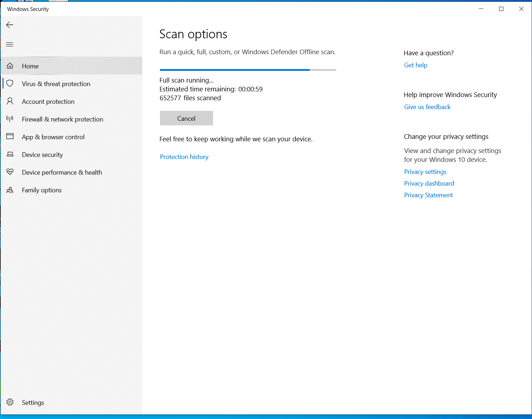This screenshot has width=532, height=419.
Task: Click the 'Feel free to keep working' message
Action: (236, 139)
